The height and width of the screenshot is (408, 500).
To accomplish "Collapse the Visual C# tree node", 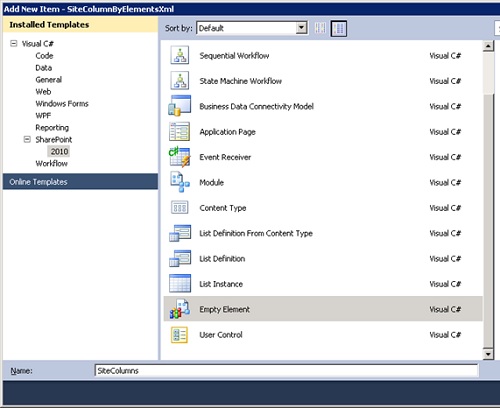I will (14, 43).
